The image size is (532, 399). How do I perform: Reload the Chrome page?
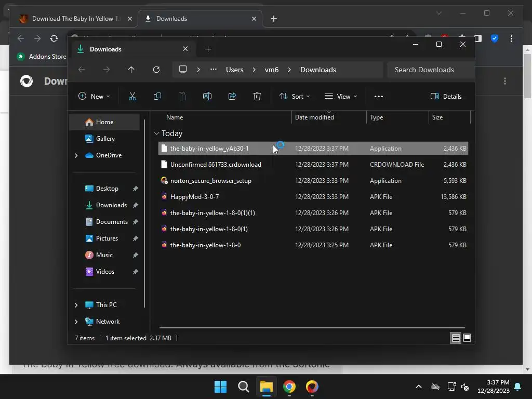click(x=54, y=38)
